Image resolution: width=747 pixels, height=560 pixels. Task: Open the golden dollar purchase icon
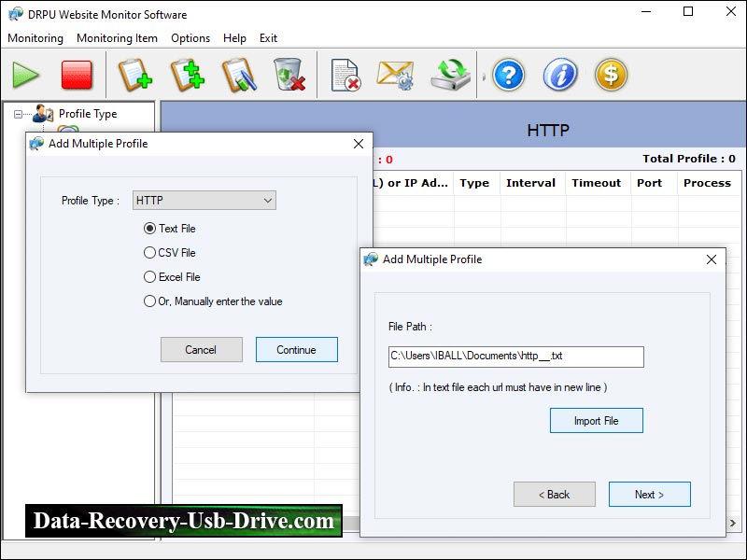612,75
